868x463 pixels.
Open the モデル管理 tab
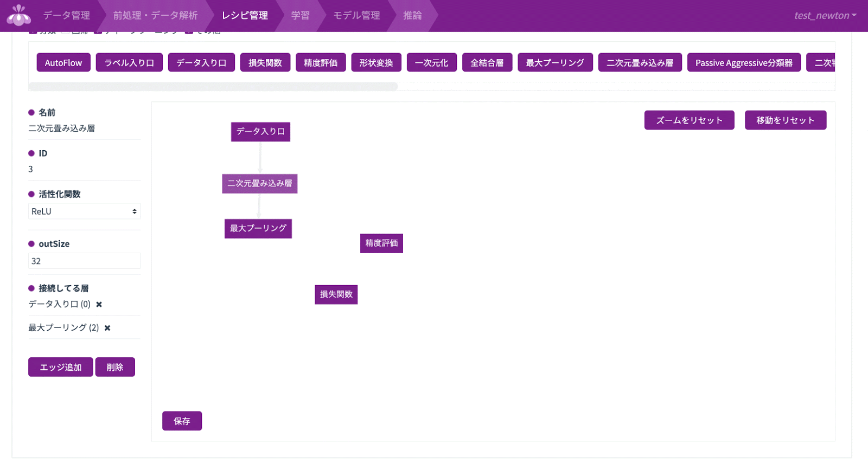356,16
